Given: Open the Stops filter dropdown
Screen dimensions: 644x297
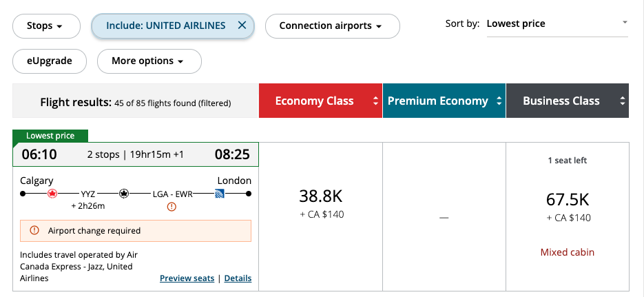Looking at the screenshot, I should point(45,26).
